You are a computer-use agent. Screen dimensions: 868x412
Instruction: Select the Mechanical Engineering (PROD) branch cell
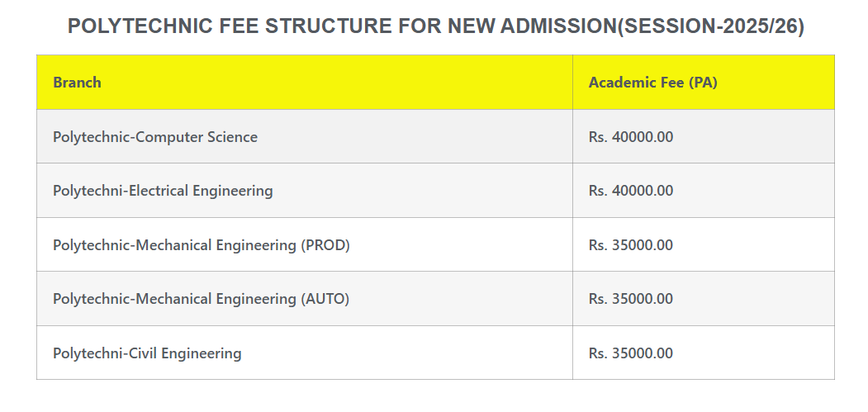pos(202,245)
